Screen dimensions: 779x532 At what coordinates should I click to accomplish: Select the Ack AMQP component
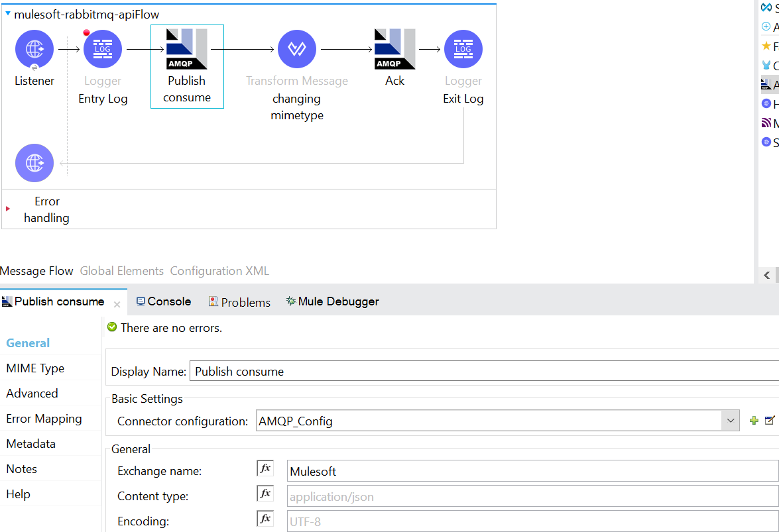pos(394,49)
